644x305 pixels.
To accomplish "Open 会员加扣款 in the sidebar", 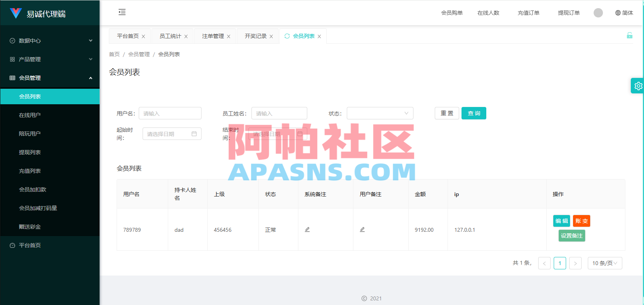I will click(x=50, y=190).
